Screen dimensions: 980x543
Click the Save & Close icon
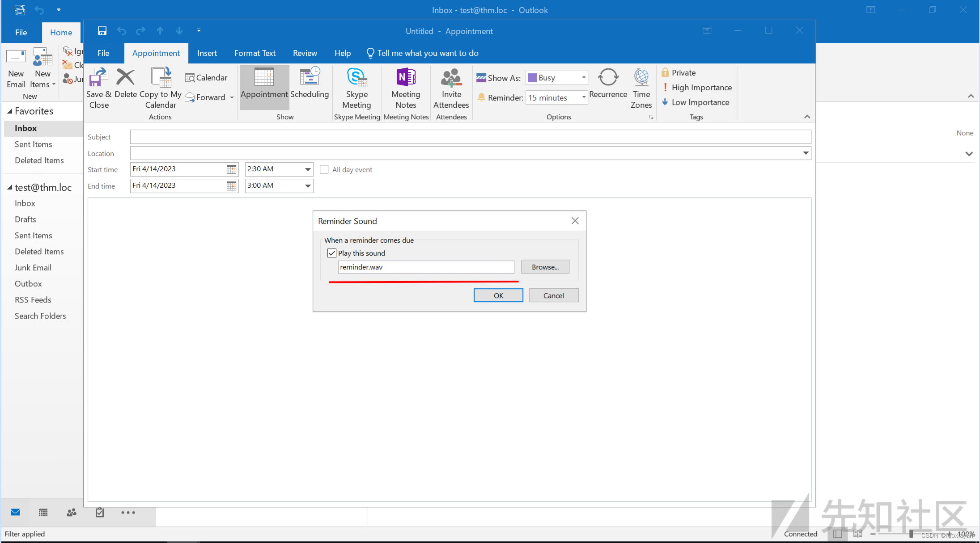[x=99, y=77]
